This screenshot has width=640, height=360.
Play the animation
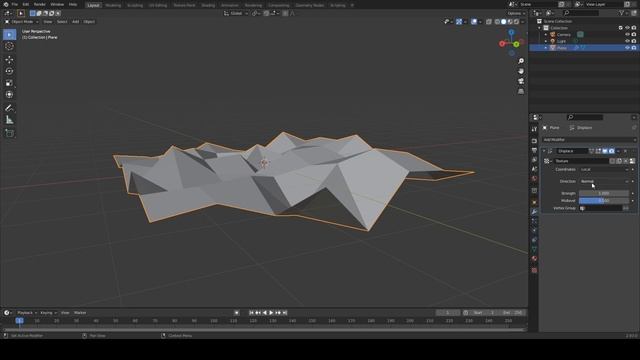click(271, 313)
